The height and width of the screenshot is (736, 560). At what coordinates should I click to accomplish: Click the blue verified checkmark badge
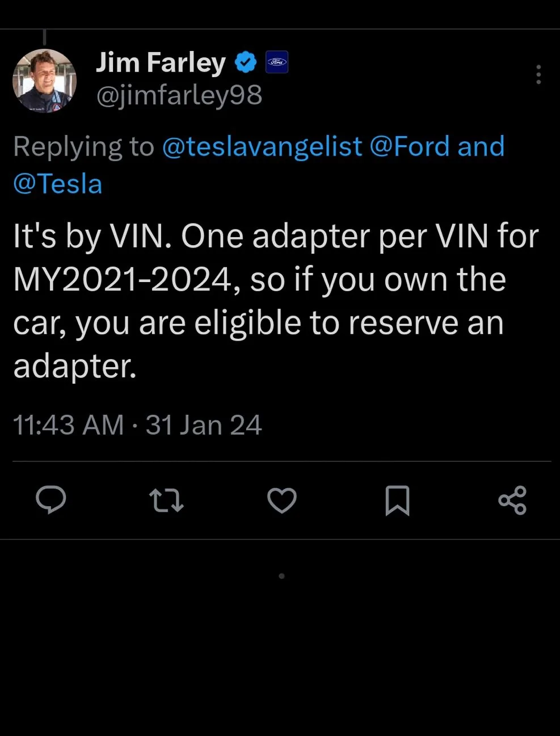[x=246, y=62]
